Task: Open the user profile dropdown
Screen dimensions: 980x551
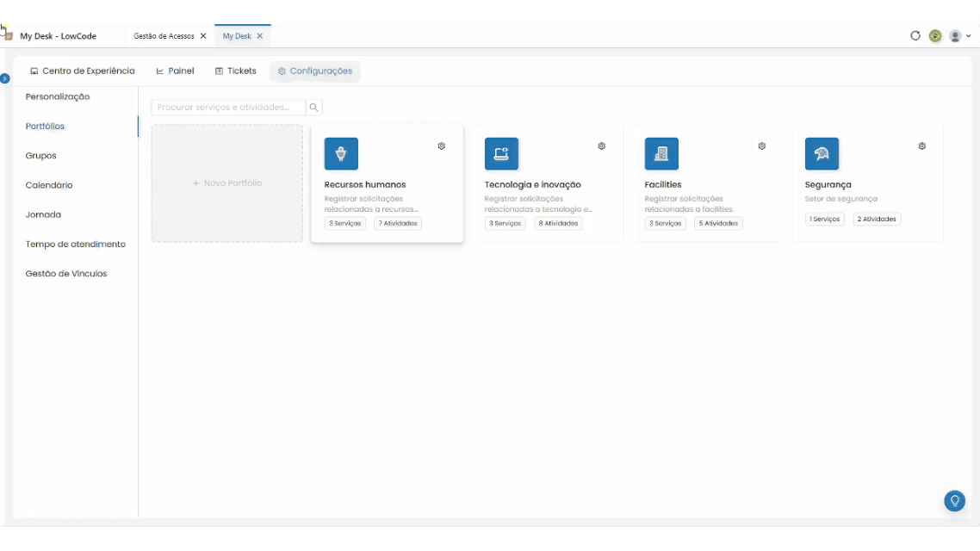Action: (960, 36)
